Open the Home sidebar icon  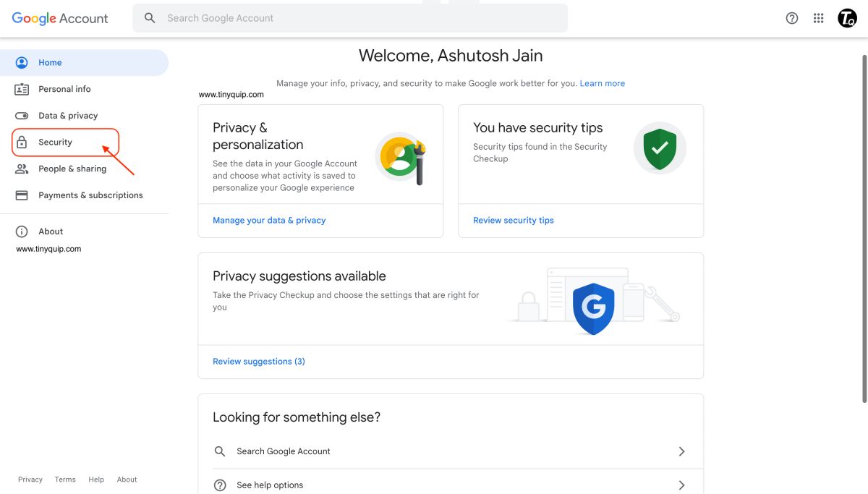22,62
